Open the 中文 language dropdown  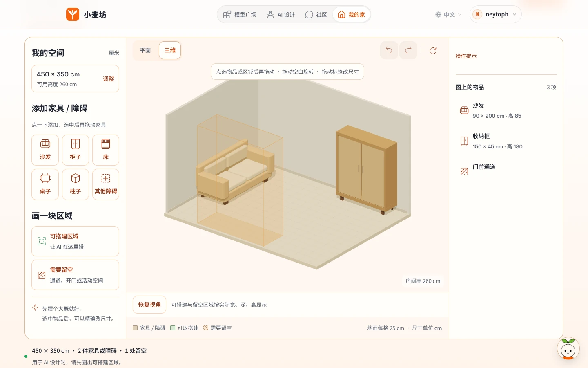(448, 14)
